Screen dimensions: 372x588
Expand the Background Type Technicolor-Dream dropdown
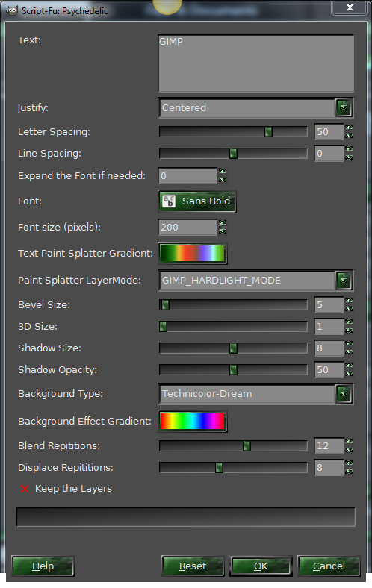(x=255, y=394)
